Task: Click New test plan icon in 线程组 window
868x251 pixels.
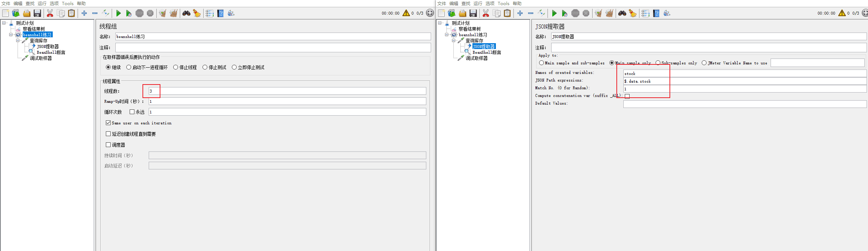Action: pyautogui.click(x=5, y=13)
